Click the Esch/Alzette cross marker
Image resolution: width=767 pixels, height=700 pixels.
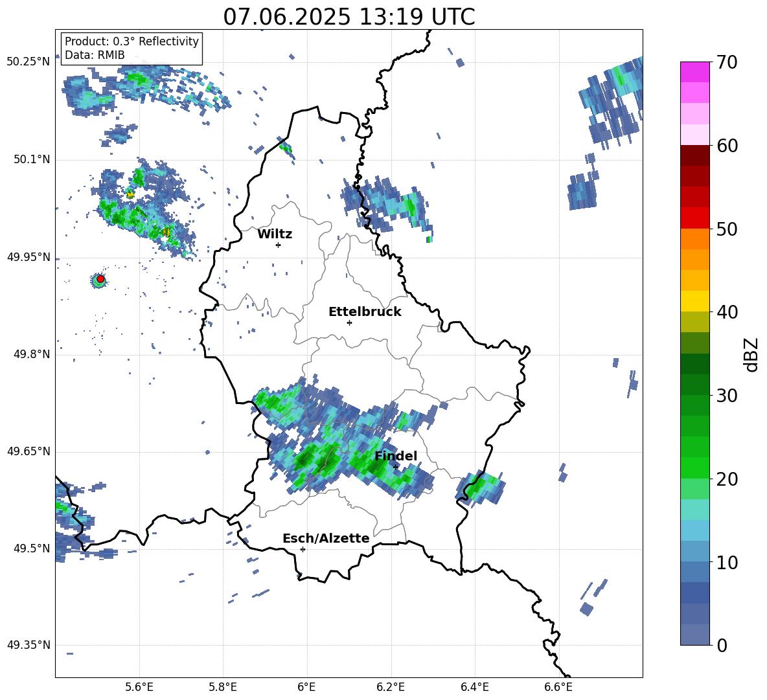303,549
